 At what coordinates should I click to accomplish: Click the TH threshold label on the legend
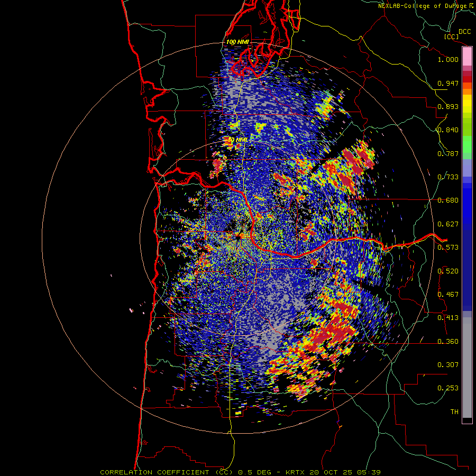[454, 412]
